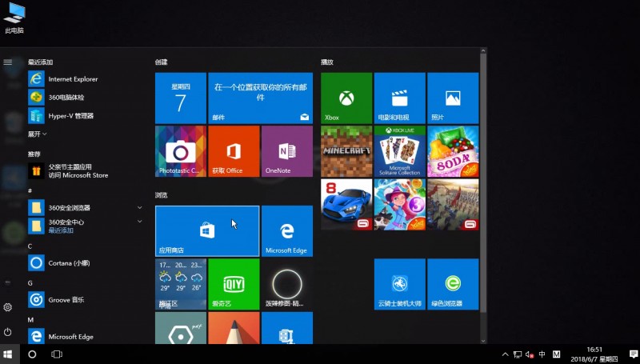
Task: Open the Xbox tile
Action: click(x=346, y=98)
